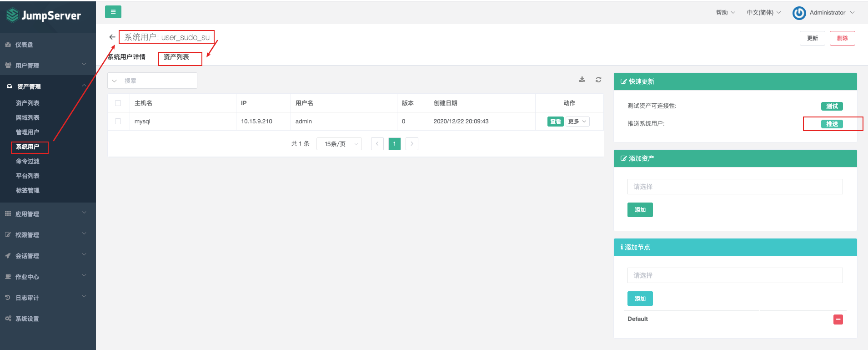This screenshot has width=868, height=350.
Task: Go to next page arrow
Action: pyautogui.click(x=412, y=144)
